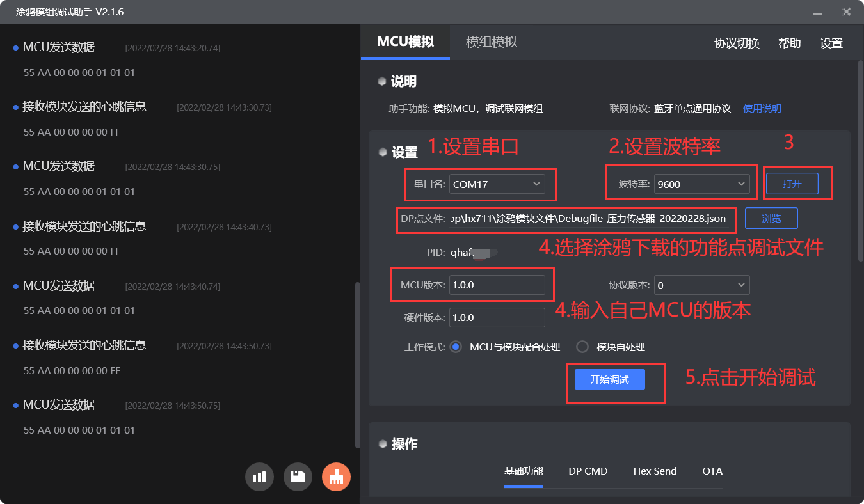The height and width of the screenshot is (504, 864).
Task: Click the right panel vertical scrollbar
Action: click(860, 160)
